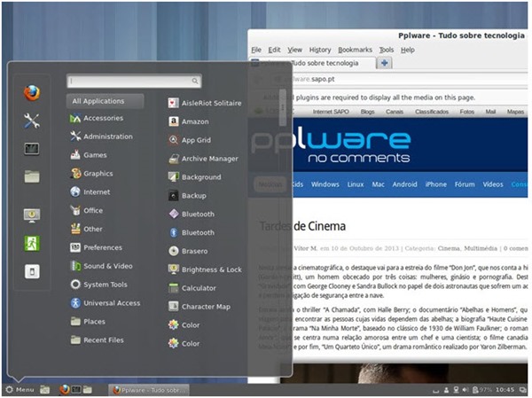532x398 pixels.
Task: Click the Menu button on the panel
Action: [x=20, y=389]
